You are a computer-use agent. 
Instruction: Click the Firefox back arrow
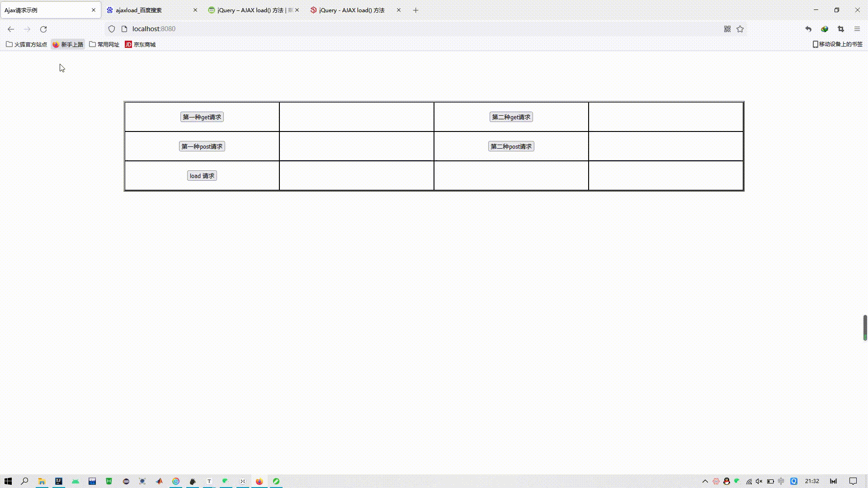pyautogui.click(x=11, y=29)
